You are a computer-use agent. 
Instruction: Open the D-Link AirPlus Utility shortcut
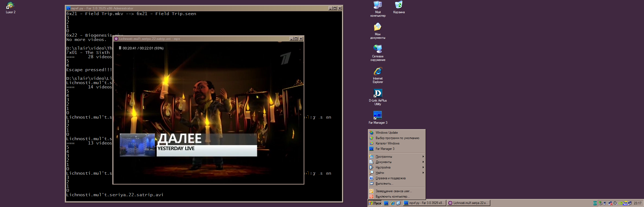(378, 97)
